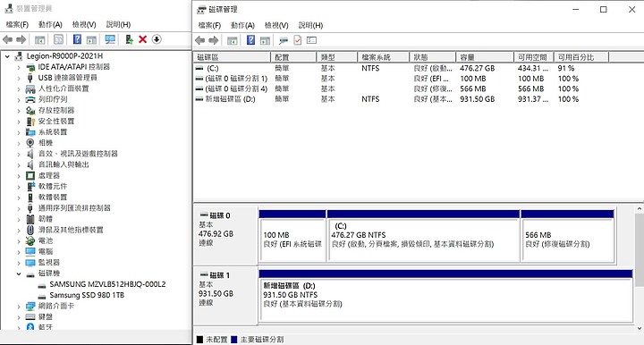Select 相機 camera icon in device tree
This screenshot has height=345, width=644.
click(x=30, y=143)
